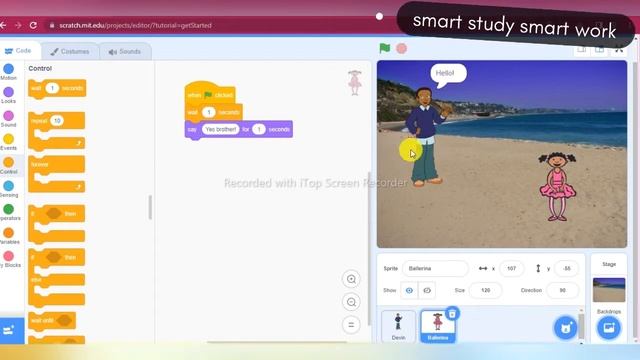Image resolution: width=640 pixels, height=360 pixels.
Task: Zoom in the script workspace
Action: 351,279
